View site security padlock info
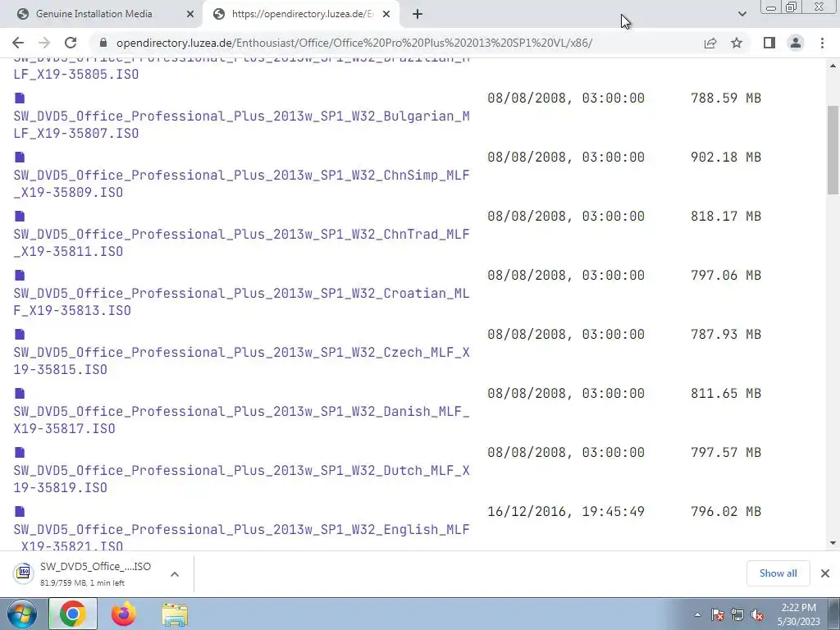Screen dimensions: 840x630 [104, 43]
